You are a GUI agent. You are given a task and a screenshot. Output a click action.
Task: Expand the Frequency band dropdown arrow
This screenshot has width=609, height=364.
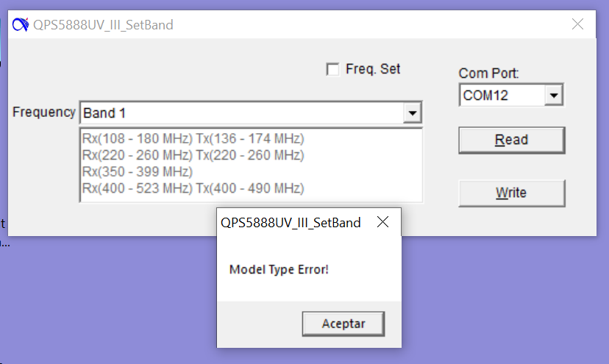(x=413, y=113)
